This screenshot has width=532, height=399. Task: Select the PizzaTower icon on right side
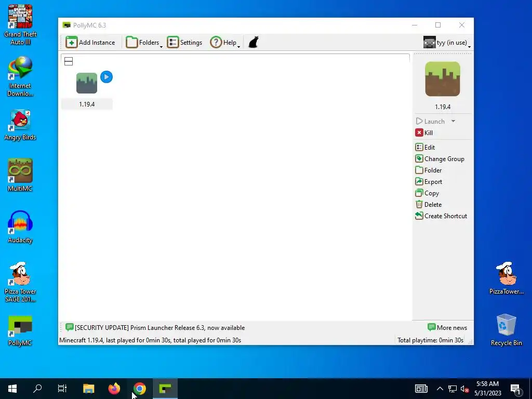pyautogui.click(x=506, y=278)
